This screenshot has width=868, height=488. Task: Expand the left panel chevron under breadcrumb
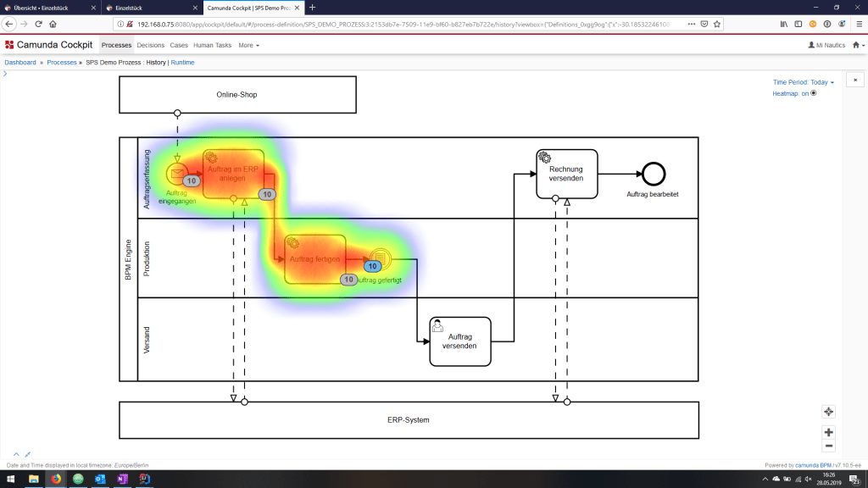pyautogui.click(x=5, y=75)
